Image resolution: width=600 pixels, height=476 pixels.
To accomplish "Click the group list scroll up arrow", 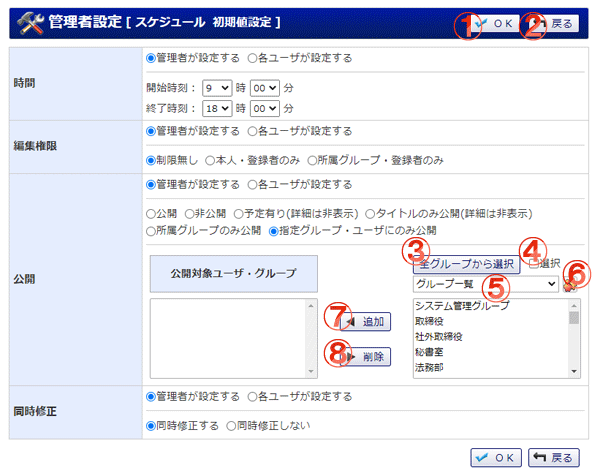I will pyautogui.click(x=574, y=305).
